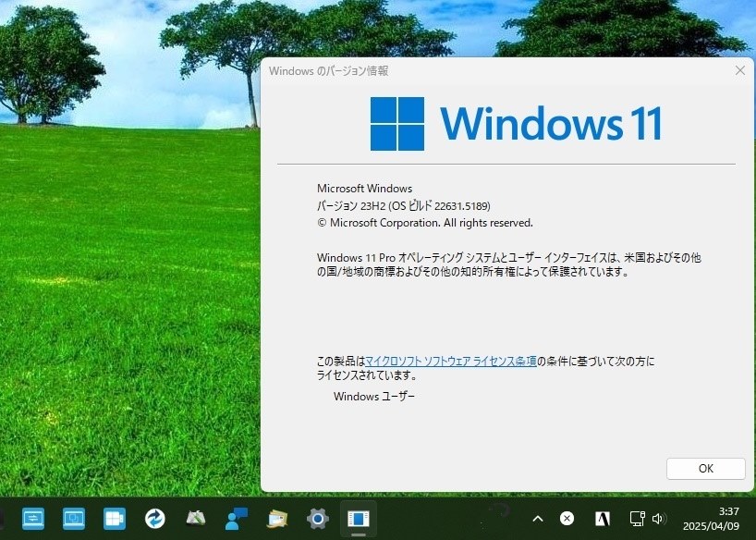756x540 pixels.
Task: Close the Windows version info dialog
Action: pos(739,70)
